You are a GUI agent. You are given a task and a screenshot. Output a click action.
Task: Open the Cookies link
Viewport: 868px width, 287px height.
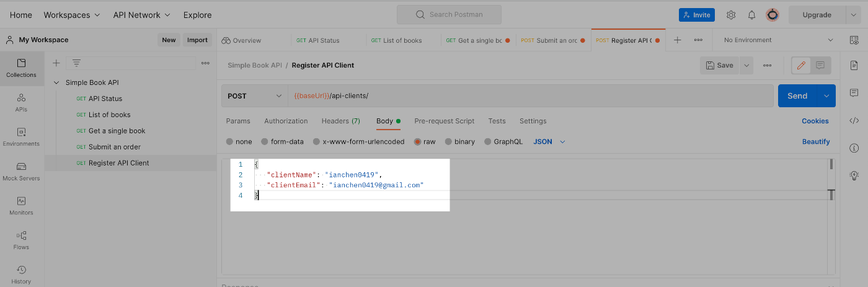pyautogui.click(x=815, y=121)
